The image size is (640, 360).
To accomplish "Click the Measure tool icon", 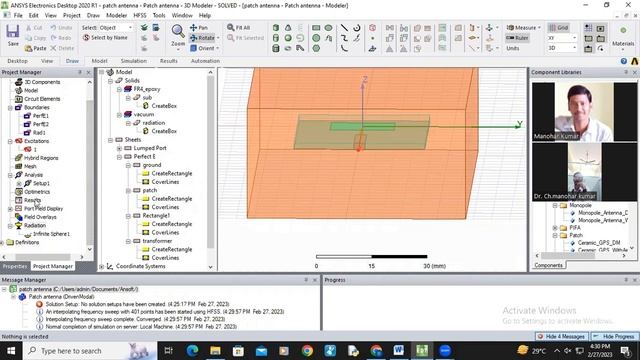I will pyautogui.click(x=510, y=28).
